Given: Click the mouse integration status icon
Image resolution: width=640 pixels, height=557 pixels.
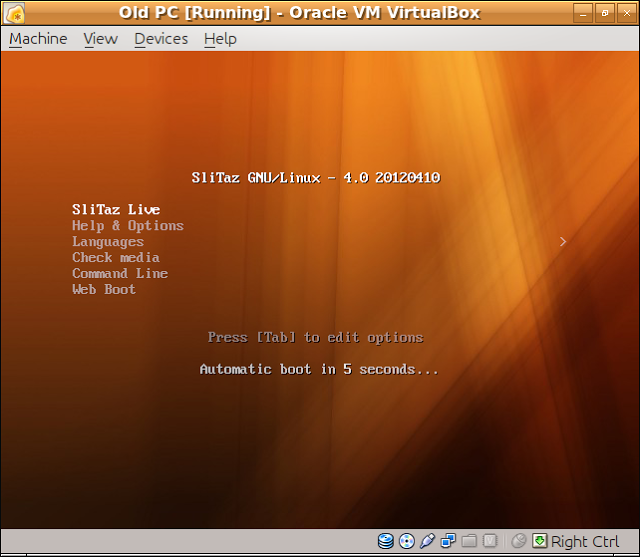Looking at the screenshot, I should click(x=519, y=541).
